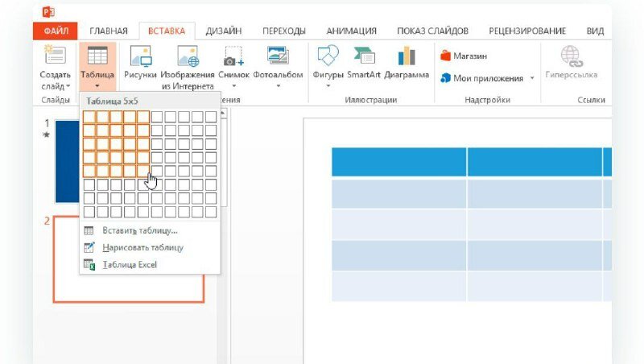
Task: Select slide 2 thumbnail
Action: point(129,259)
